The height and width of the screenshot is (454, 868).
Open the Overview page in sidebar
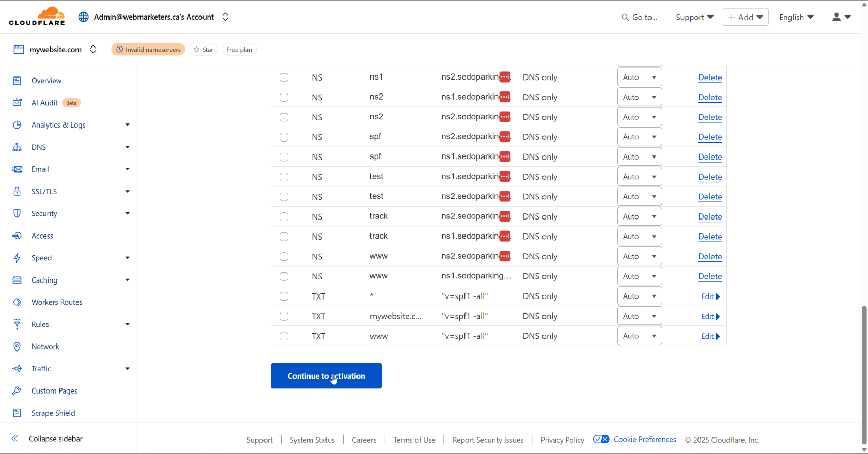(46, 81)
